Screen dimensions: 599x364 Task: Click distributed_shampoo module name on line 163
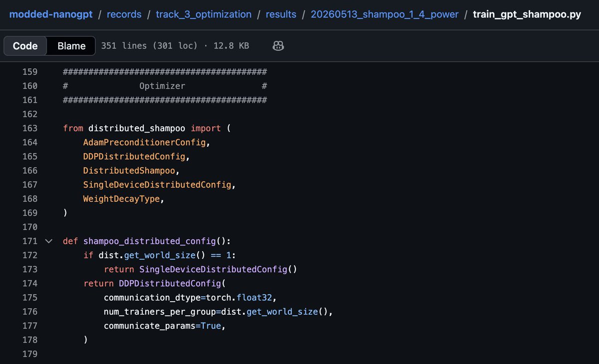coord(137,128)
